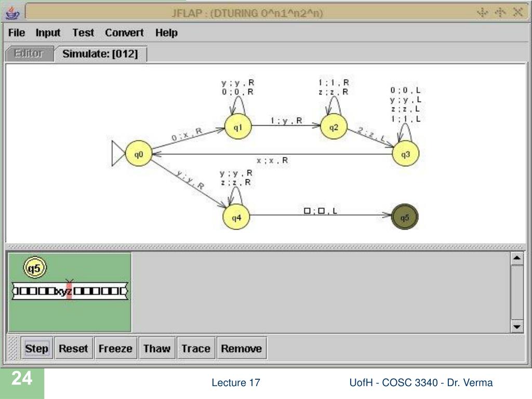Image resolution: width=532 pixels, height=399 pixels.
Task: Click the highlighted tape head cell
Action: pos(69,291)
